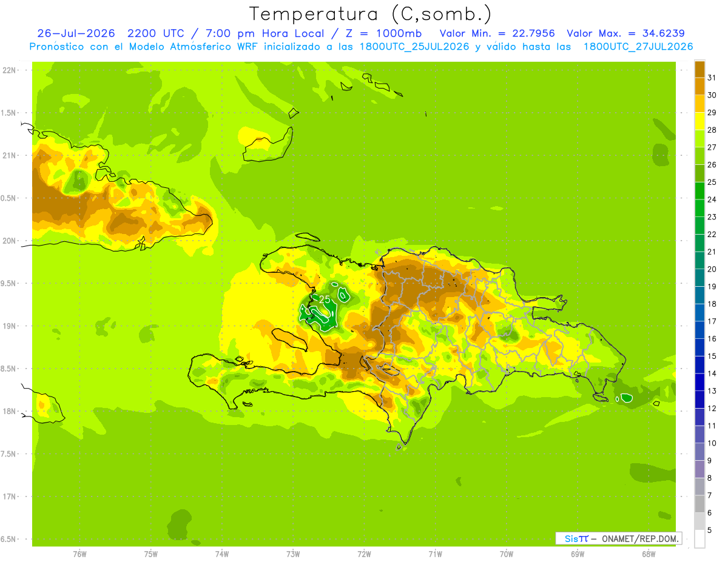The width and height of the screenshot is (728, 562).
Task: Click the white "25" contour label over Haiti
Action: pyautogui.click(x=325, y=299)
